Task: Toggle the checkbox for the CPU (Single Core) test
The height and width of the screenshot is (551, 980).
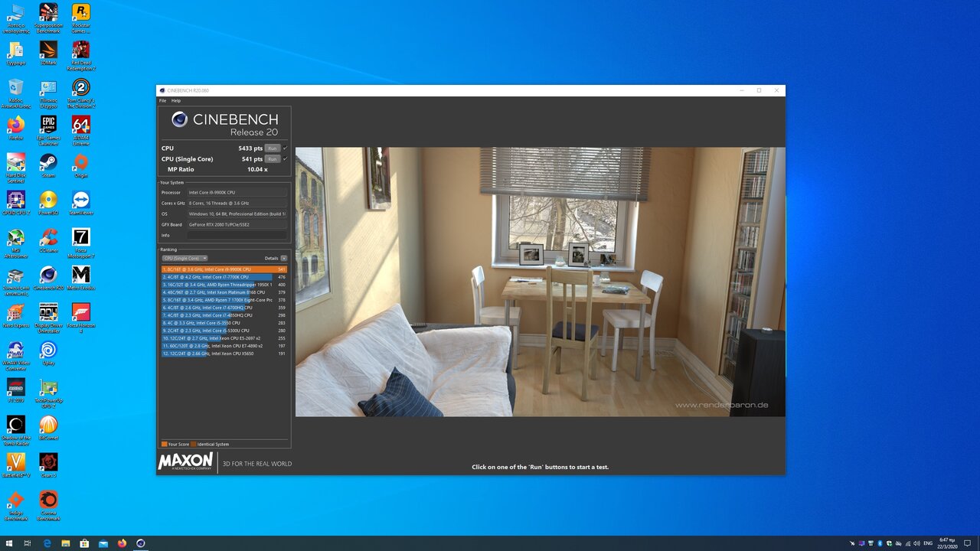Action: 285,158
